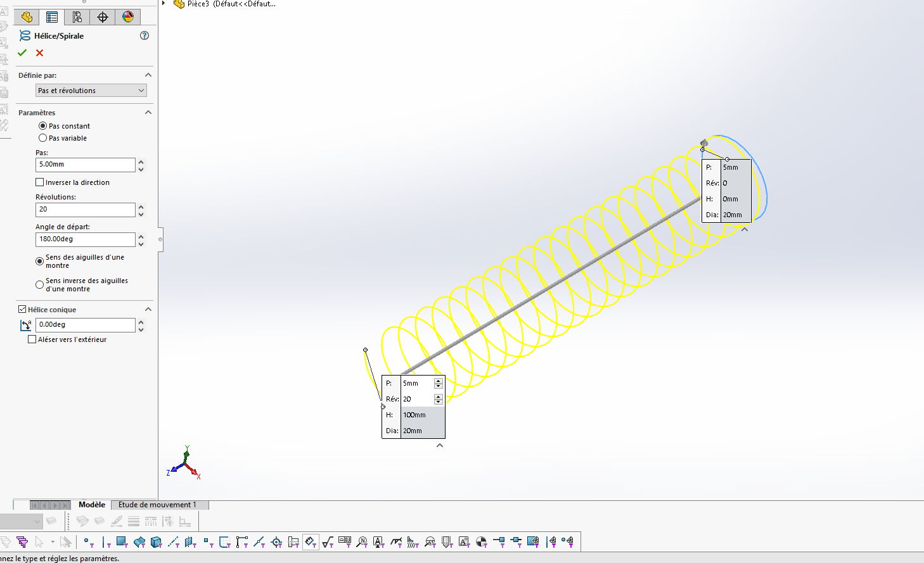
Task: Click the Angle de départ input field
Action: point(85,239)
